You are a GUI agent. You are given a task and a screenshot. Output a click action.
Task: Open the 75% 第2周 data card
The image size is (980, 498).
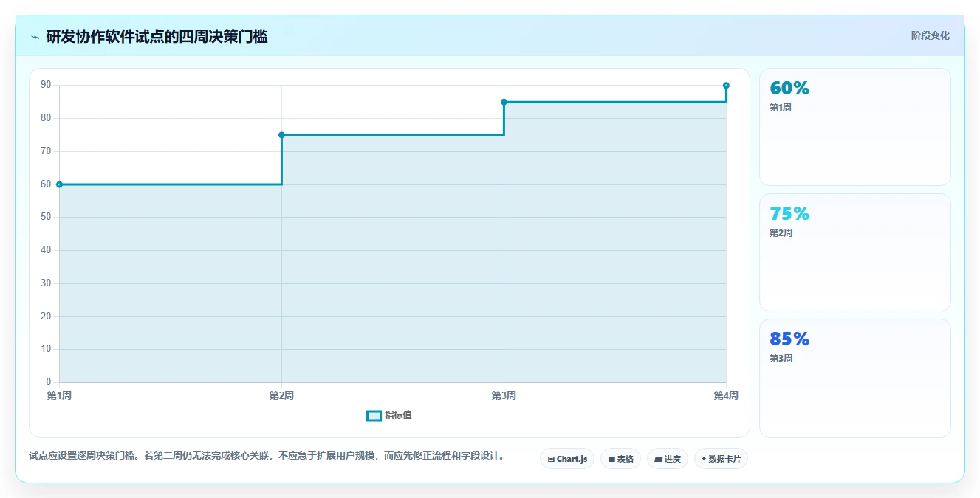(x=854, y=252)
